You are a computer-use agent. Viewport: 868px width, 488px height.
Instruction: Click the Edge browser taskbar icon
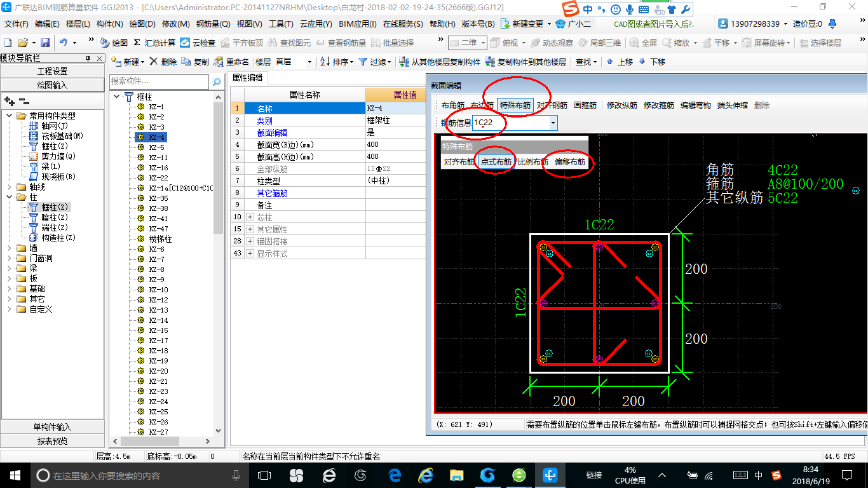pos(395,475)
